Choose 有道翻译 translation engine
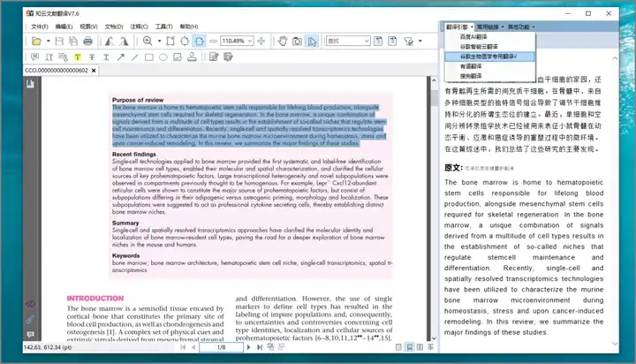The width and height of the screenshot is (636, 364). (x=490, y=66)
